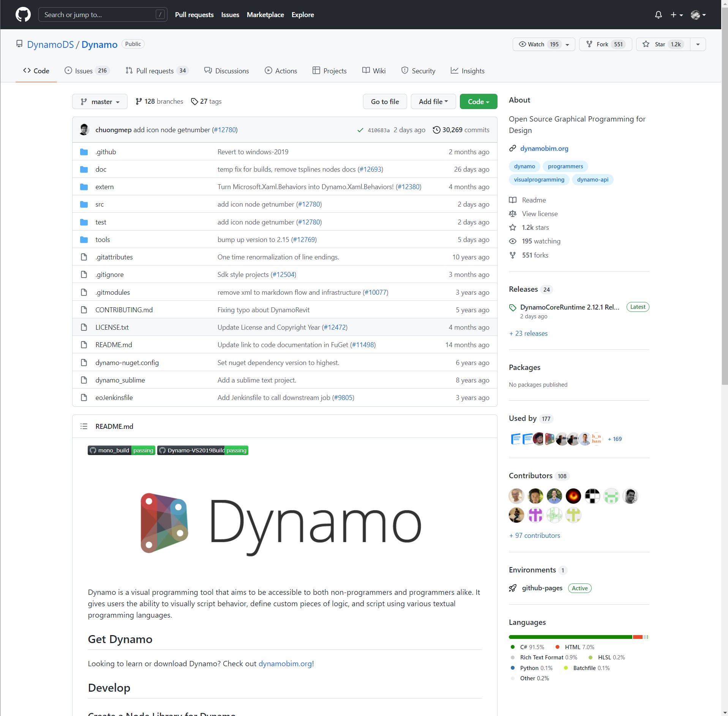Open the src folder icon

[x=84, y=204]
